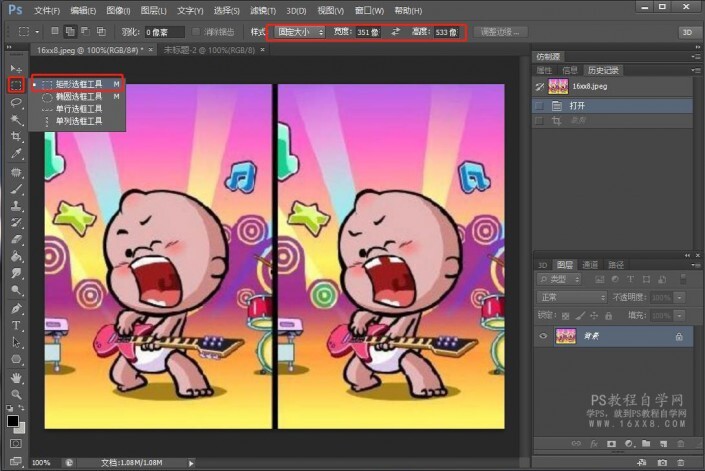Select the Crop tool in the toolbox
Screen dimensions: 705x471
point(16,136)
